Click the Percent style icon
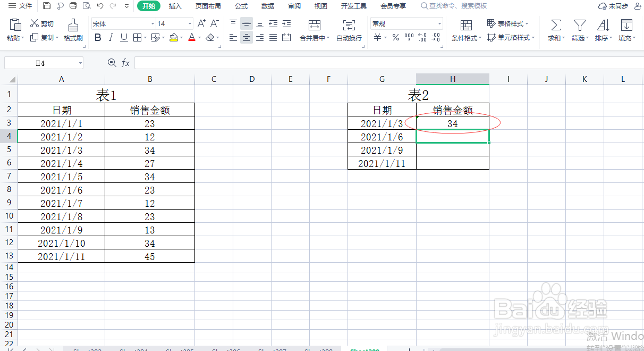Viewport: 644px width, 351px height. click(396, 38)
